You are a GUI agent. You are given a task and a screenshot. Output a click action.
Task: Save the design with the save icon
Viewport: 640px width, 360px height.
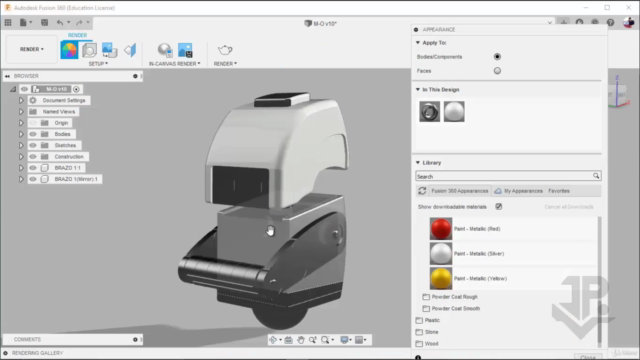pyautogui.click(x=44, y=22)
